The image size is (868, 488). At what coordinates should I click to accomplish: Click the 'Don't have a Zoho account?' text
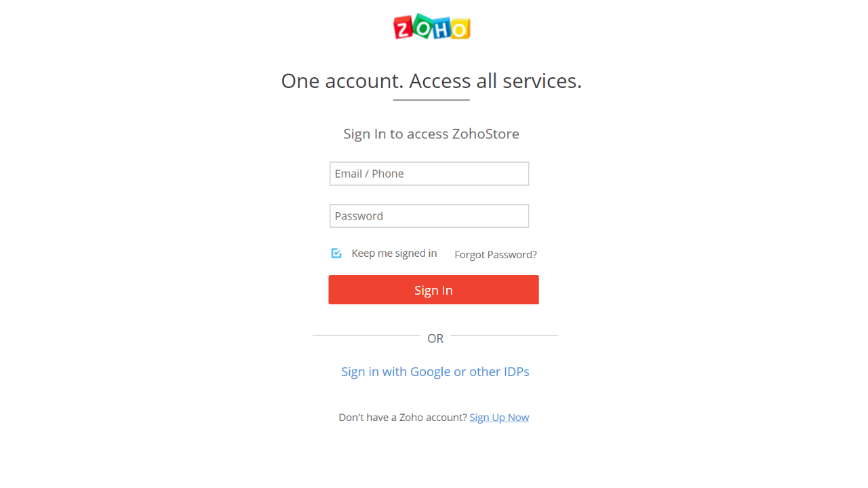coord(403,418)
